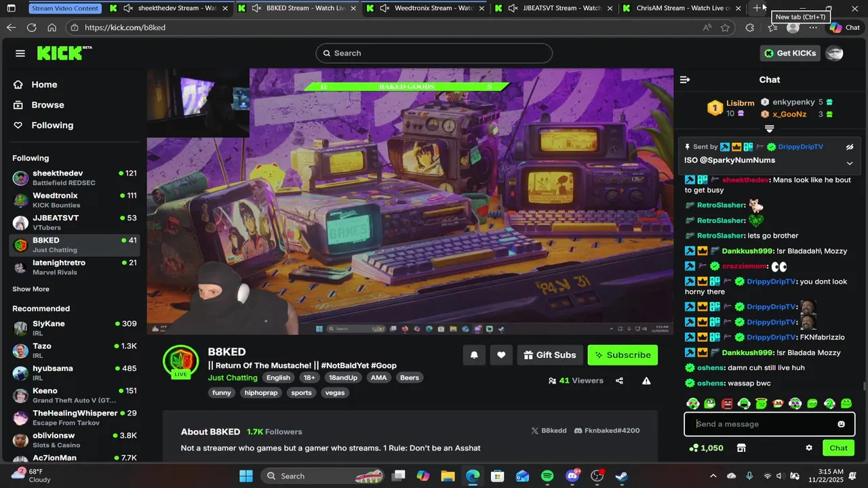Expand the gift leaderboard below x_GooNz
This screenshot has width=868, height=488.
pyautogui.click(x=769, y=129)
